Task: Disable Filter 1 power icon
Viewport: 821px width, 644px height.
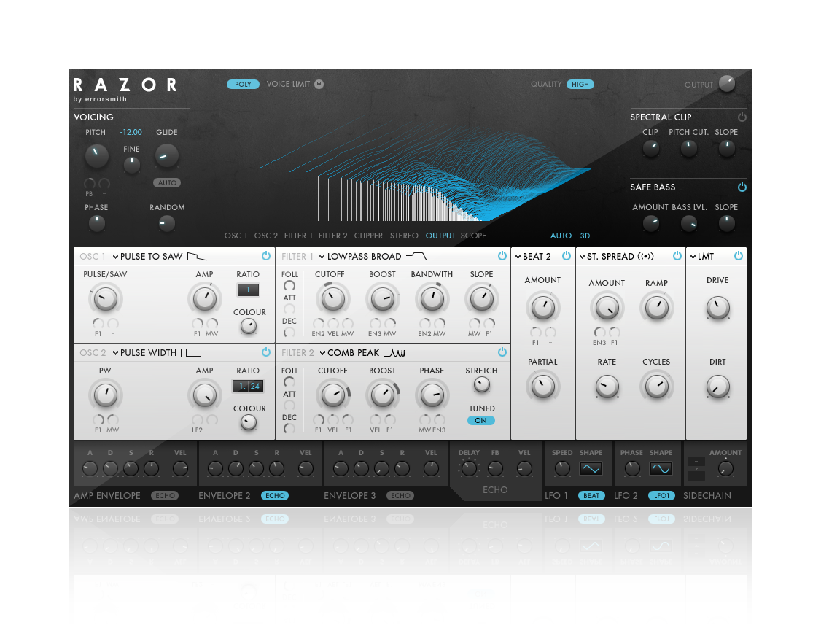Action: point(502,256)
